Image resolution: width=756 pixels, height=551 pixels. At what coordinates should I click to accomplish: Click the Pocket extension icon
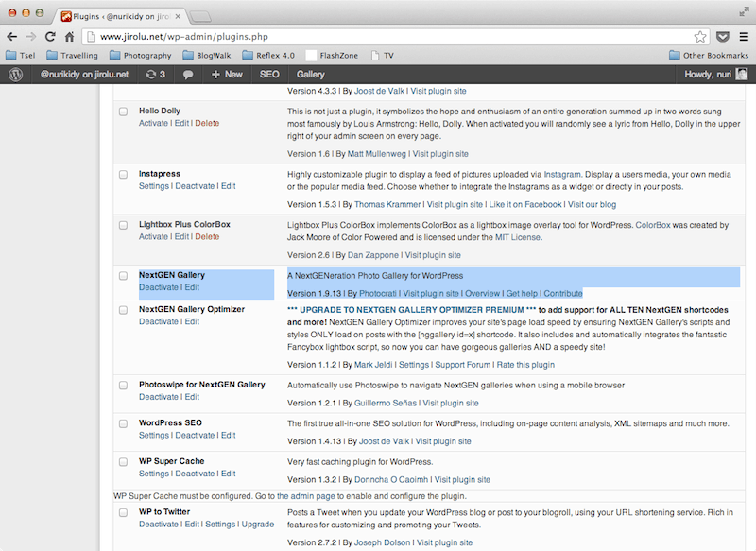[x=722, y=37]
